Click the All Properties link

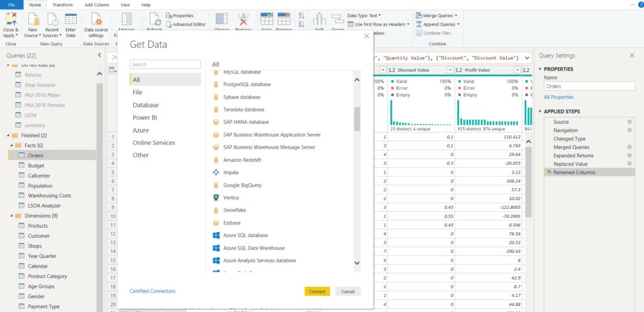pos(558,97)
